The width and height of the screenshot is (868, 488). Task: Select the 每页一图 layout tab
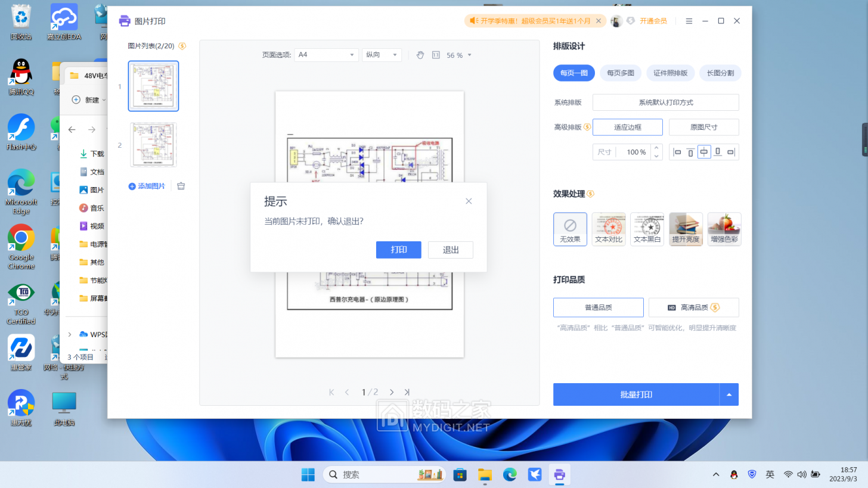click(574, 73)
